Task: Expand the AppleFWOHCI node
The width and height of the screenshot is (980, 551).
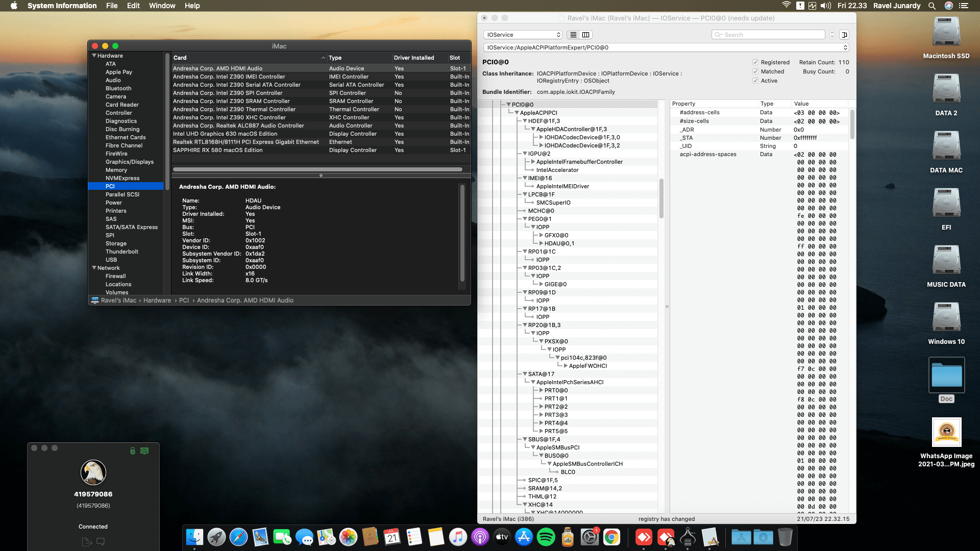Action: (566, 366)
